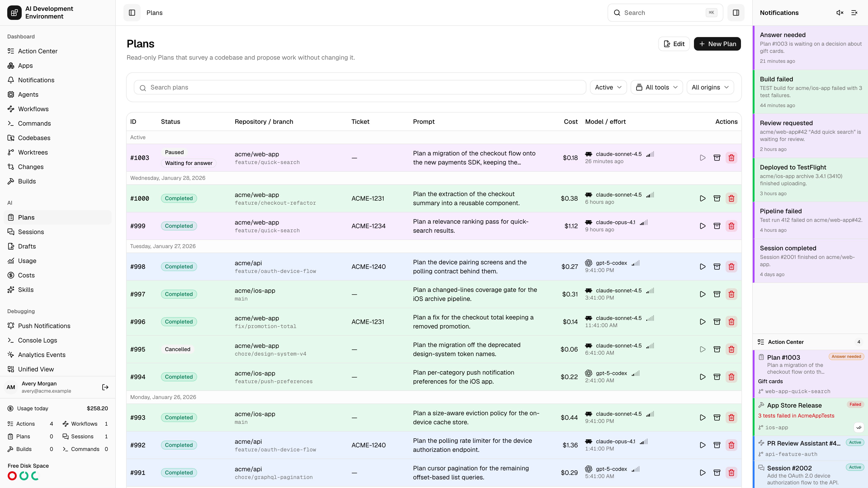Open Plan #1003 action card

[810, 374]
